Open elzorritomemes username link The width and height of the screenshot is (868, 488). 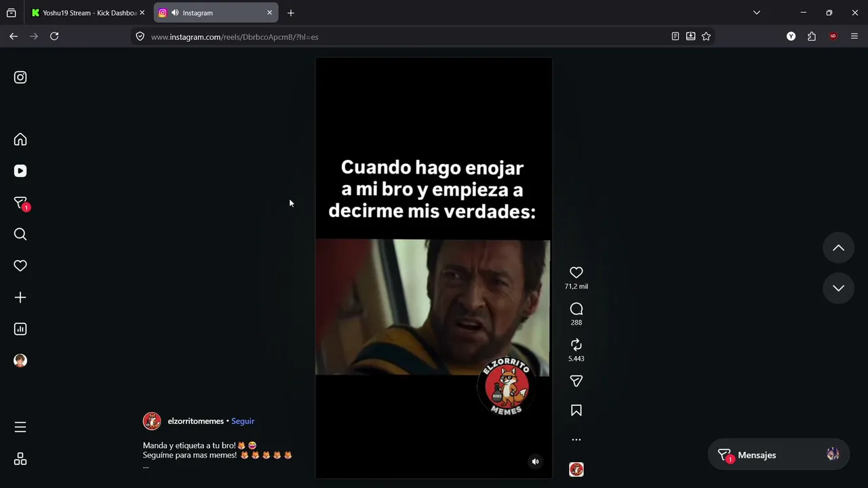195,421
